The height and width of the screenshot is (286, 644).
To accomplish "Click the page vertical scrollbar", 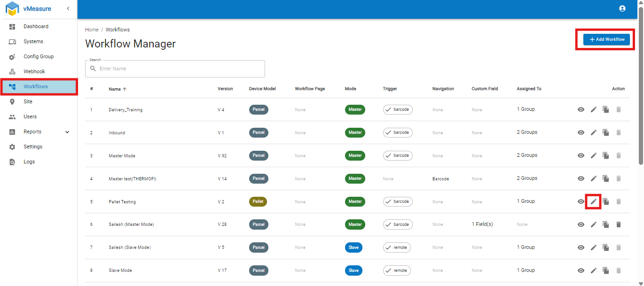I will click(x=641, y=86).
